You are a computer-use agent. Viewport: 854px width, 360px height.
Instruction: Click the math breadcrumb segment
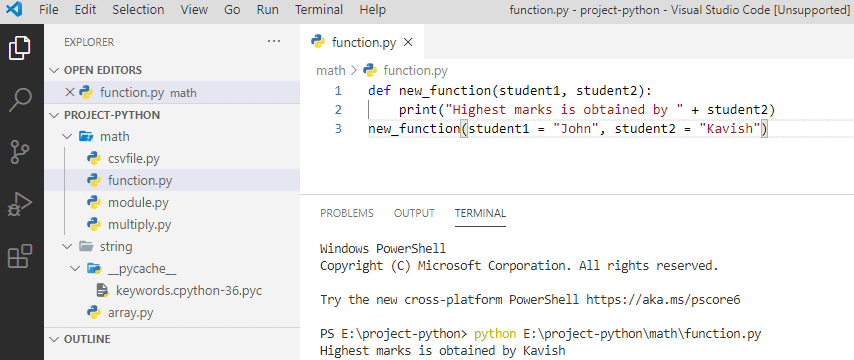[x=331, y=70]
